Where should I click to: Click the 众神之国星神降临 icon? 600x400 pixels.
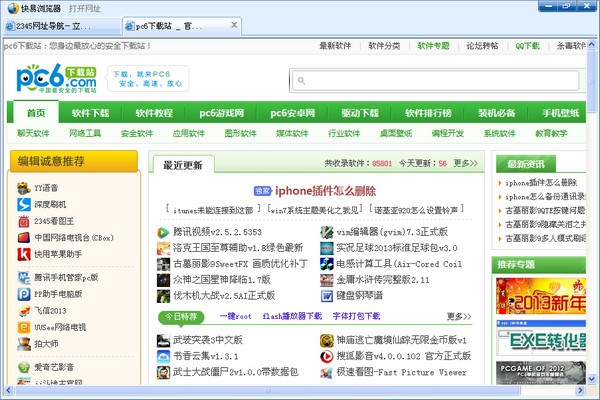(163, 280)
